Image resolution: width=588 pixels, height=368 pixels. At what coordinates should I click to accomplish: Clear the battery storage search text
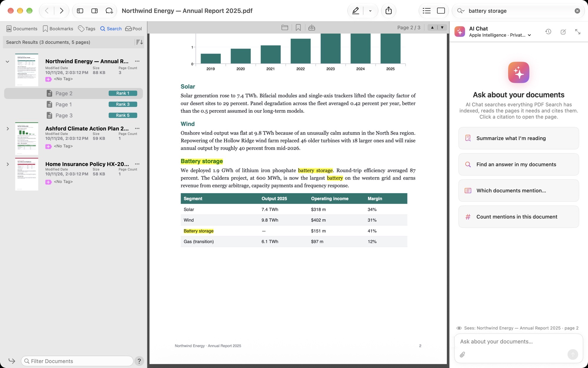[577, 11]
